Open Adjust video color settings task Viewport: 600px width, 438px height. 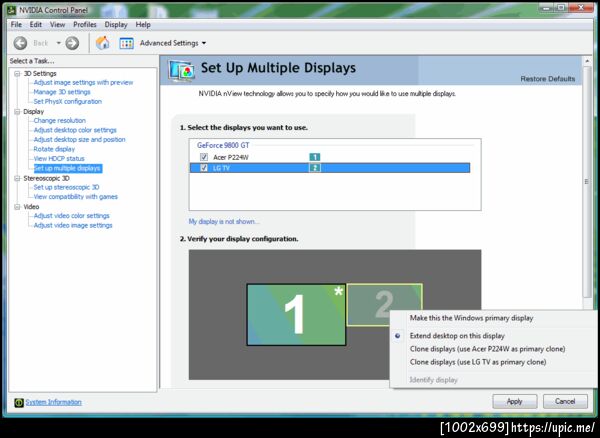coord(72,216)
